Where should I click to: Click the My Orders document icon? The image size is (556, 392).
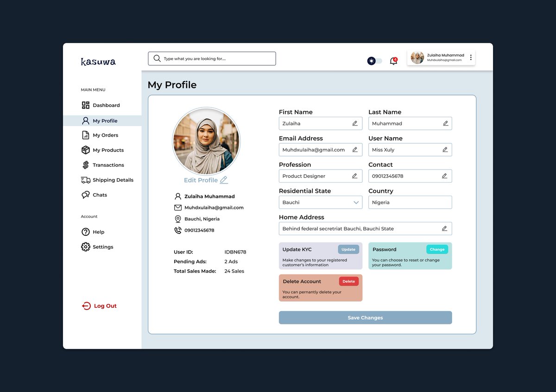point(86,135)
